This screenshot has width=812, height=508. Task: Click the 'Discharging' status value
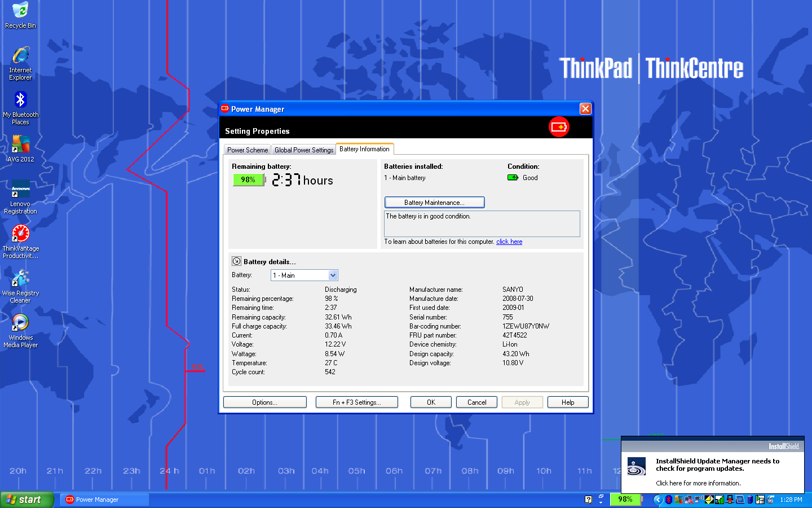click(341, 290)
